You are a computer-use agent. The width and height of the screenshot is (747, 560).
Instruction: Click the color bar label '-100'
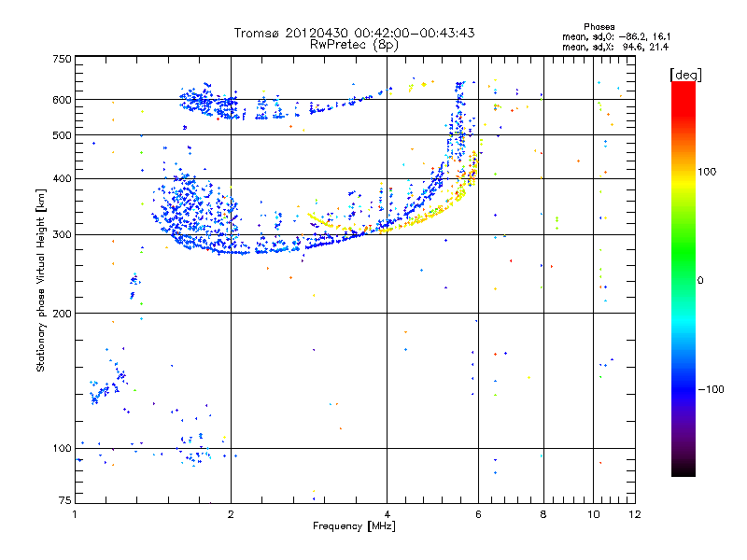tap(711, 389)
